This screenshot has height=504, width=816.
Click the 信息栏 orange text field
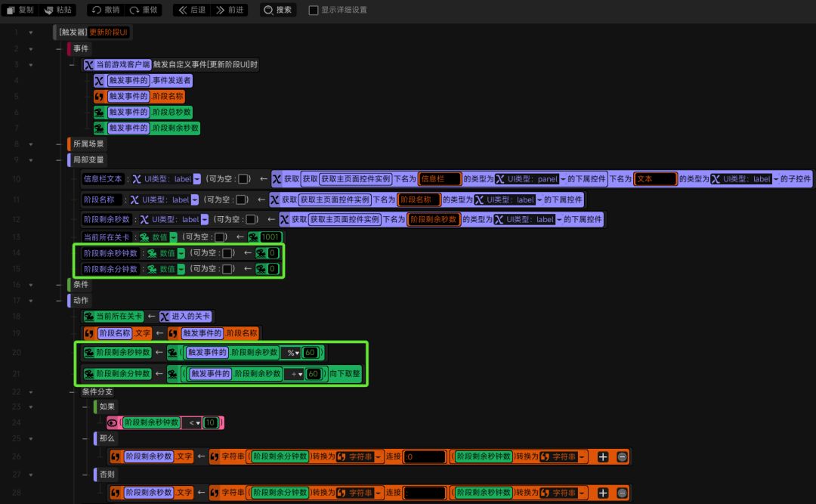click(440, 179)
